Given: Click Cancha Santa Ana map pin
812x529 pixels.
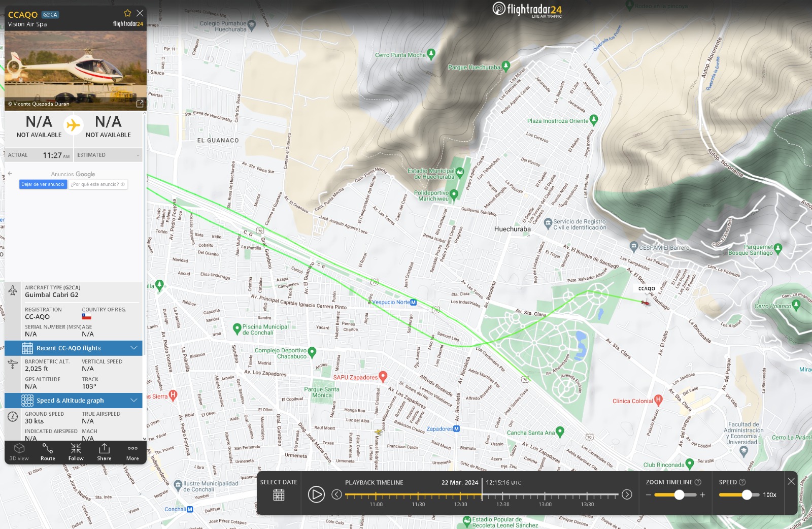Looking at the screenshot, I should pos(560,432).
